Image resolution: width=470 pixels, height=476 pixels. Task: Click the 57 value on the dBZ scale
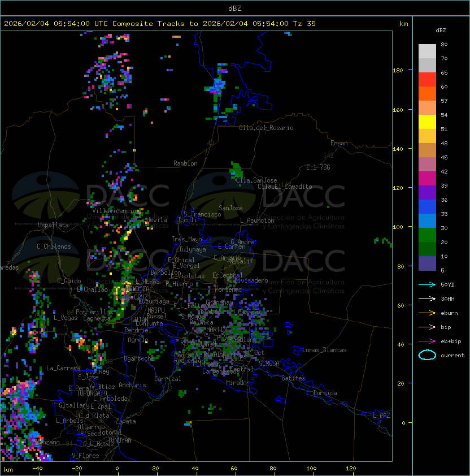pyautogui.click(x=444, y=101)
